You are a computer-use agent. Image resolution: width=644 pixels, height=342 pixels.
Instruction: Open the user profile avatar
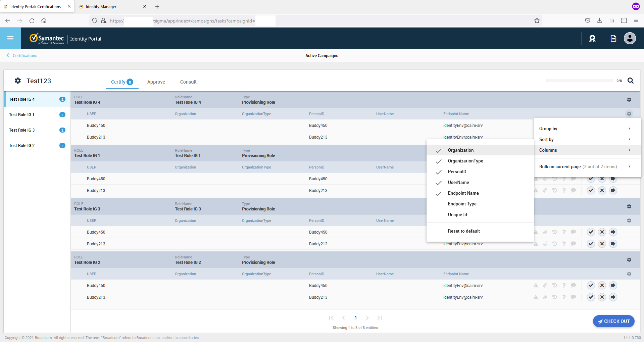(x=630, y=38)
